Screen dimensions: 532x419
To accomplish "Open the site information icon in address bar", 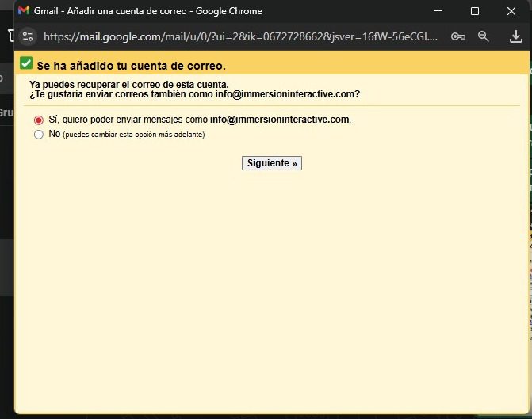I will pyautogui.click(x=29, y=36).
